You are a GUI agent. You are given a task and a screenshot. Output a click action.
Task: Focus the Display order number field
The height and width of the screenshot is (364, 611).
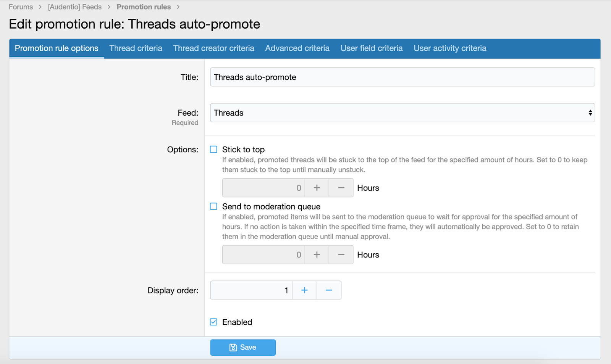tap(251, 290)
